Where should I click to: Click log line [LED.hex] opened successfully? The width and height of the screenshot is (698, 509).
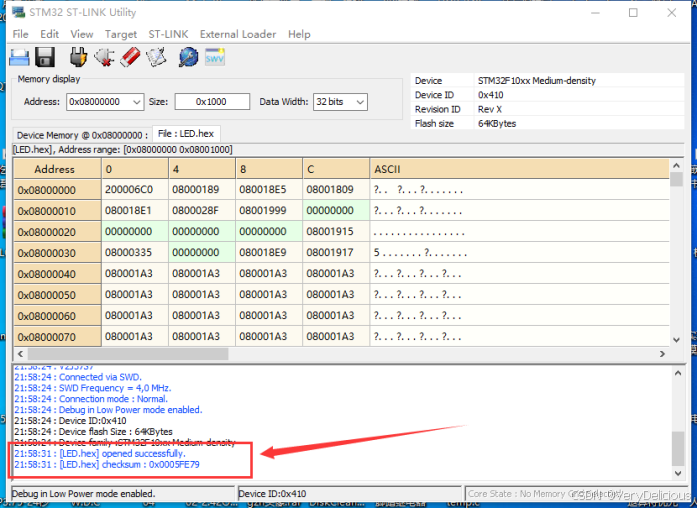100,454
